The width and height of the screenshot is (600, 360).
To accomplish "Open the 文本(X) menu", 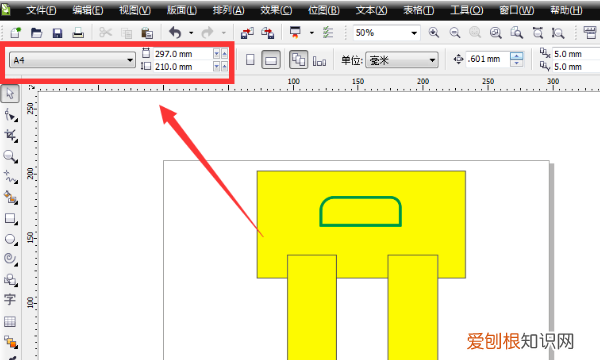I will [371, 10].
